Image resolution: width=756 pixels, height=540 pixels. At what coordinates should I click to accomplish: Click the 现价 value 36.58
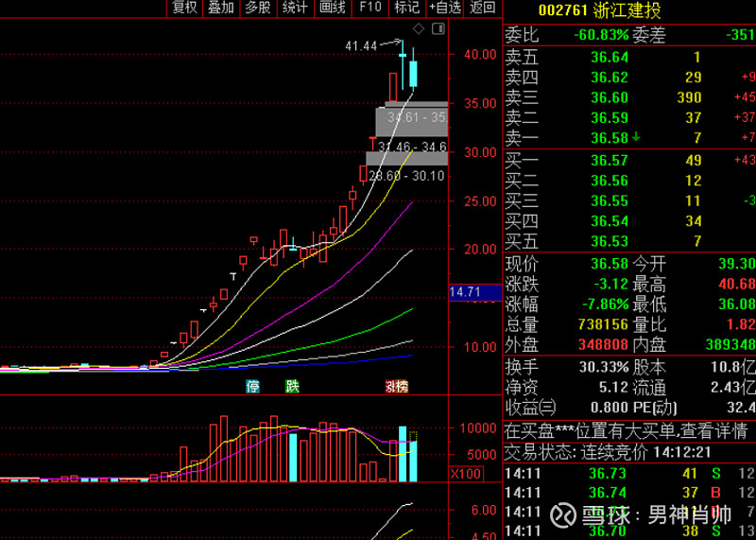click(610, 264)
